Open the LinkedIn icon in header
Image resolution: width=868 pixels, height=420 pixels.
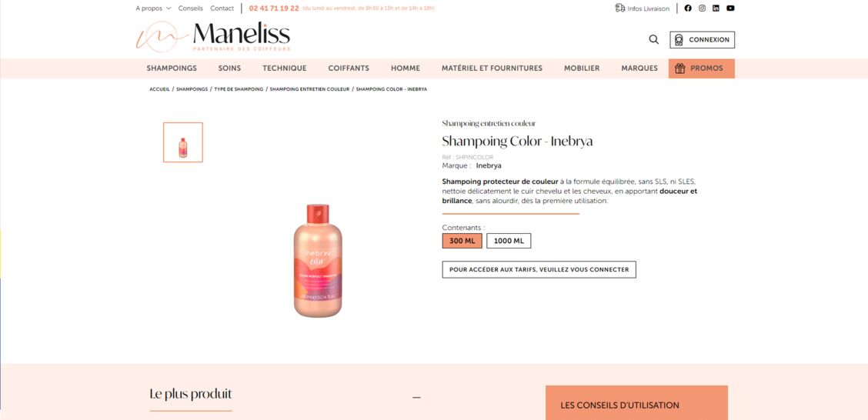(716, 8)
